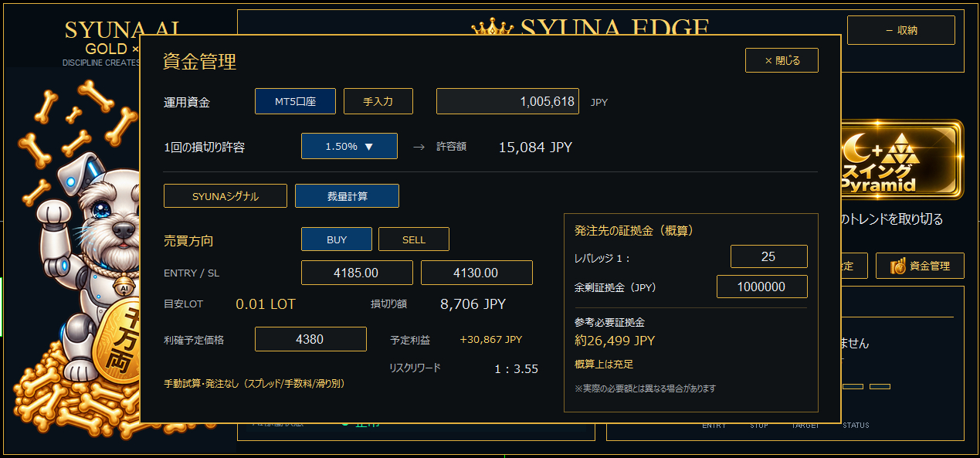Click the crown logo beside SYUNA EDGE
The image size is (980, 458).
(x=493, y=28)
